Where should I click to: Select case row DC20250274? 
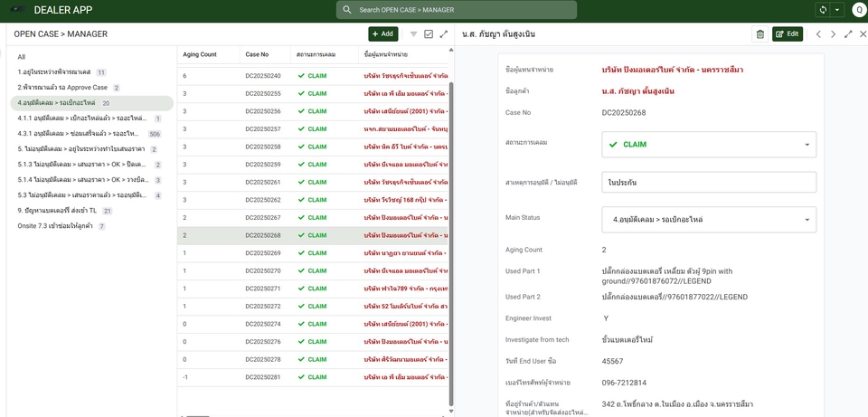coord(263,324)
